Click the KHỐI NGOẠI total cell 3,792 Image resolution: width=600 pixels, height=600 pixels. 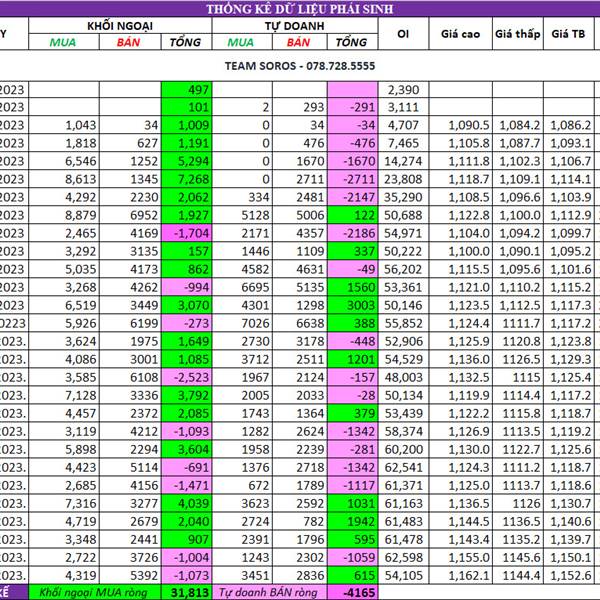pyautogui.click(x=186, y=395)
